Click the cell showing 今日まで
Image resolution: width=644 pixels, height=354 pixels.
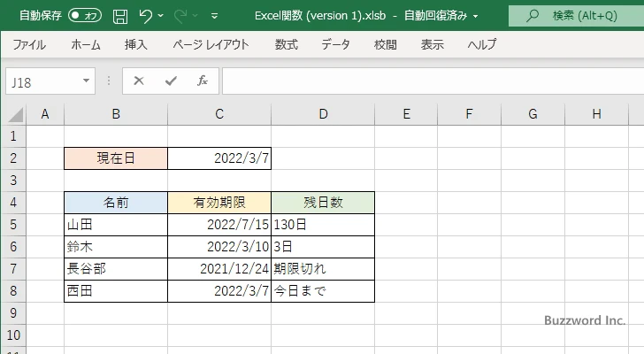click(x=323, y=291)
